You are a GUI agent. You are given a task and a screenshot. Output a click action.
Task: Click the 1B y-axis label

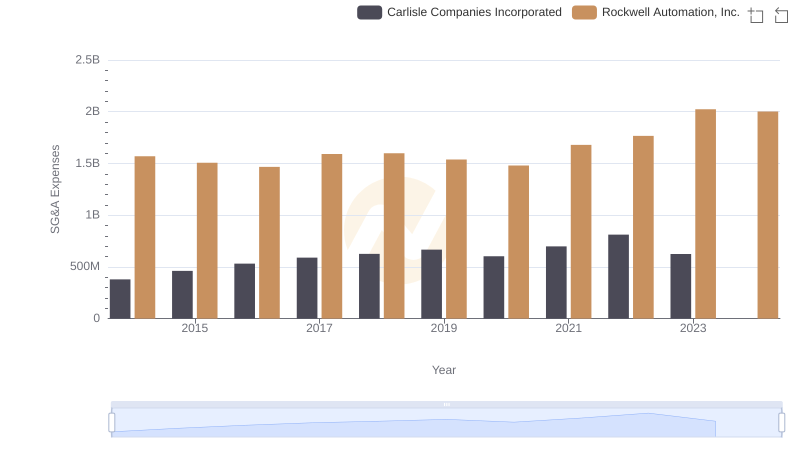tap(92, 215)
